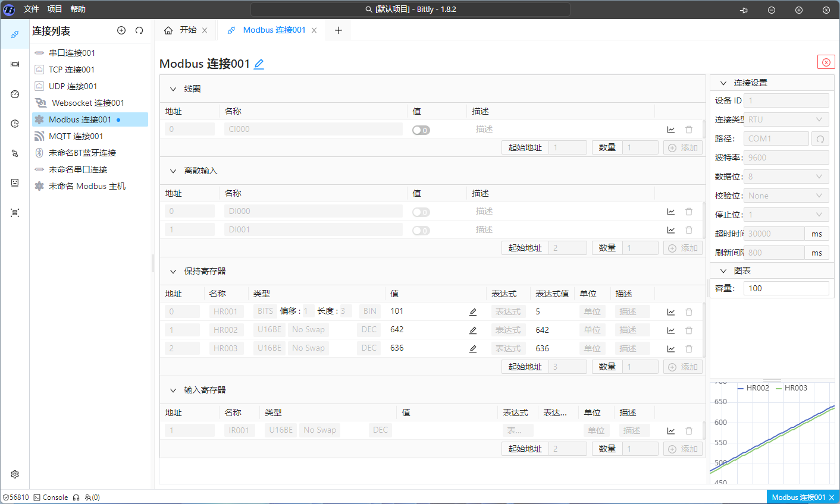Viewport: 840px width, 504px height.
Task: Open new tab with plus button
Action: point(338,30)
